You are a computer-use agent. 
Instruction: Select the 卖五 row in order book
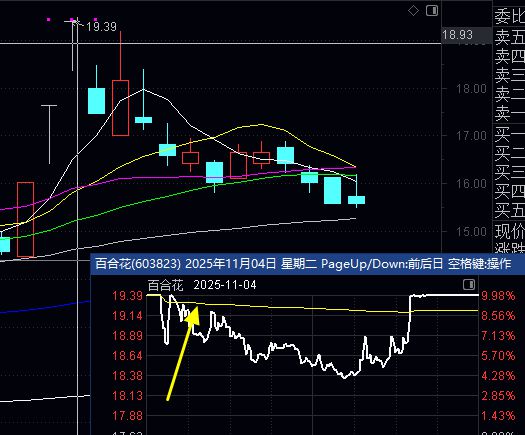tap(510, 37)
